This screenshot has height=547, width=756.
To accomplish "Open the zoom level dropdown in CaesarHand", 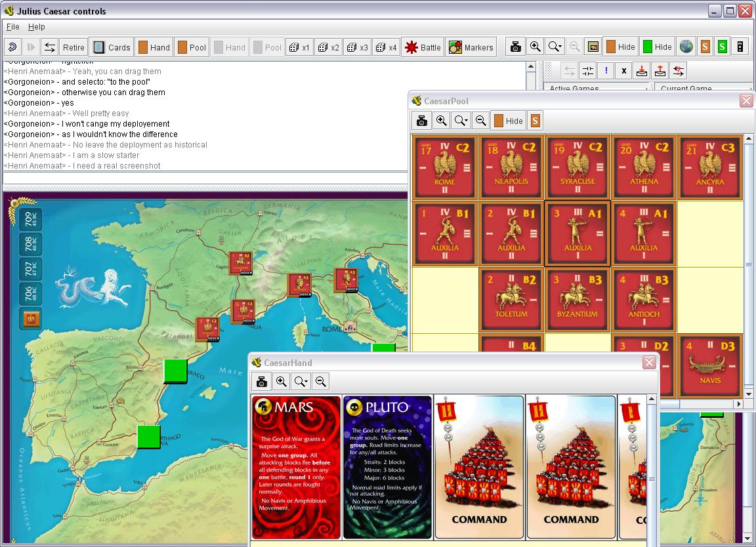I will click(301, 382).
